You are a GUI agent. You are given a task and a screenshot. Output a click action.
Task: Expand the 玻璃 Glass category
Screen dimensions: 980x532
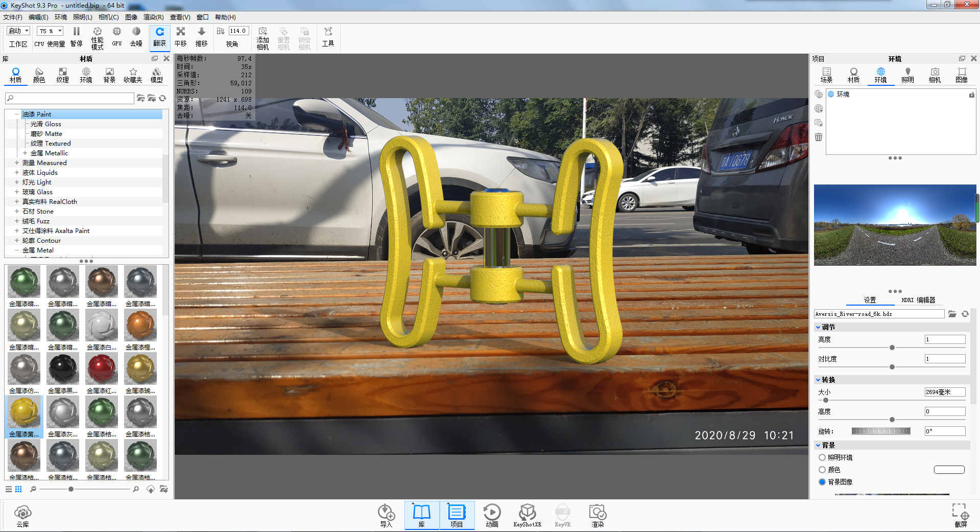tap(17, 192)
